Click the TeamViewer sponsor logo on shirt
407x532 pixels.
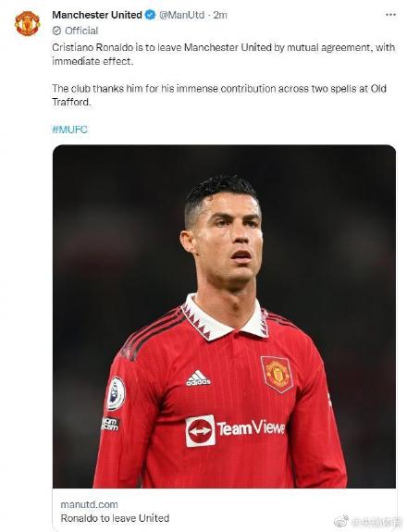click(x=235, y=430)
